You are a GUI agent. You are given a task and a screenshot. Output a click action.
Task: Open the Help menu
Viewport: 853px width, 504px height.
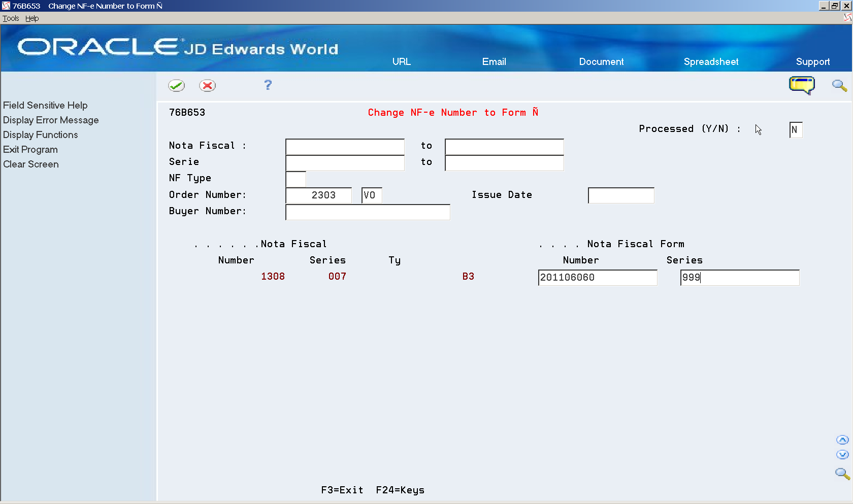pos(31,18)
